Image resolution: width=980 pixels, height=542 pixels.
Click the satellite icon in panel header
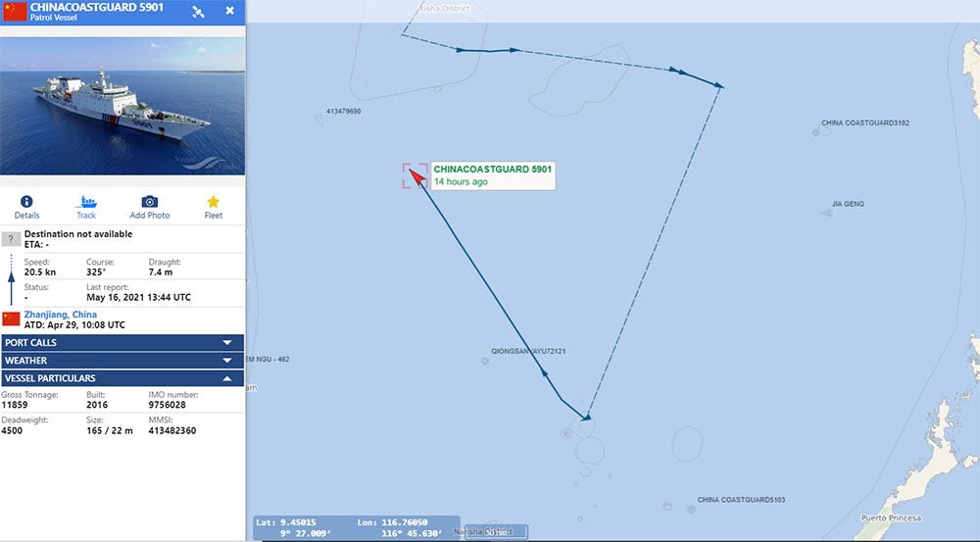pyautogui.click(x=198, y=11)
